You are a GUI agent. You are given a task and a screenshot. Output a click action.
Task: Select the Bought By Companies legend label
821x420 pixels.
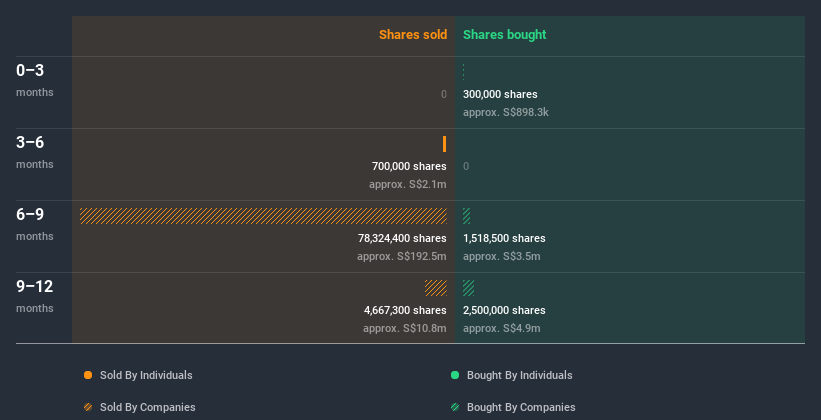coord(521,407)
